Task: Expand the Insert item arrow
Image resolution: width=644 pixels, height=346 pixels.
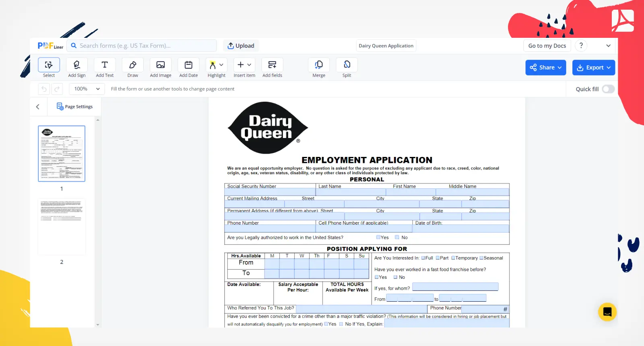Action: [x=250, y=65]
